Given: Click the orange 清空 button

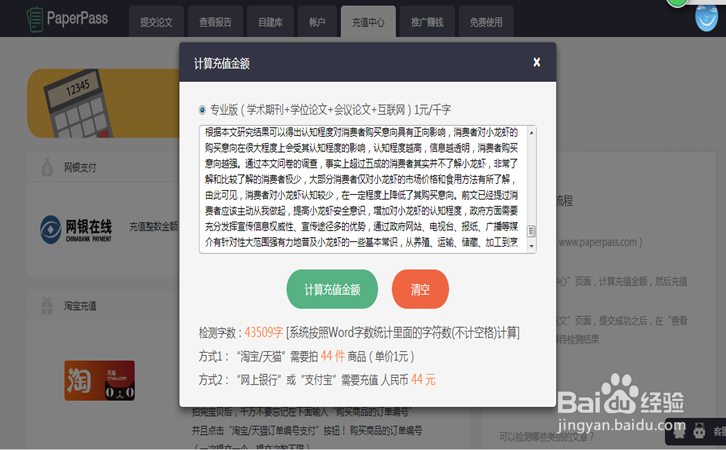Looking at the screenshot, I should click(x=420, y=289).
